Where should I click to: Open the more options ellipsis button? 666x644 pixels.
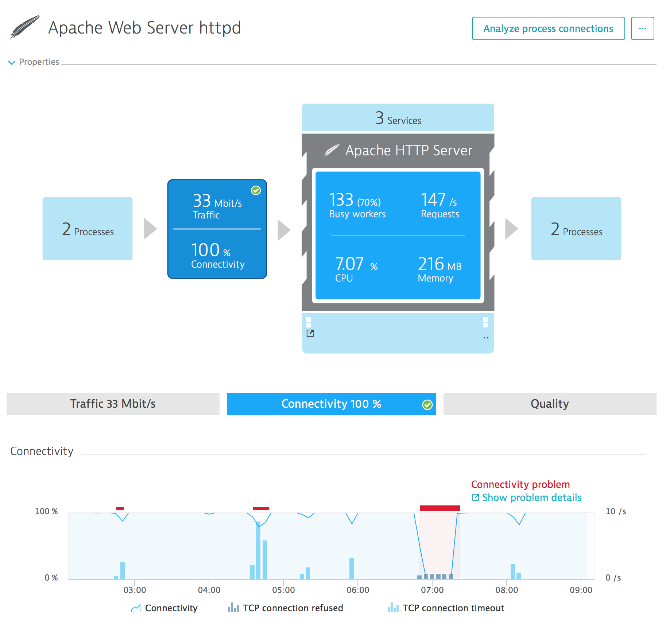642,28
